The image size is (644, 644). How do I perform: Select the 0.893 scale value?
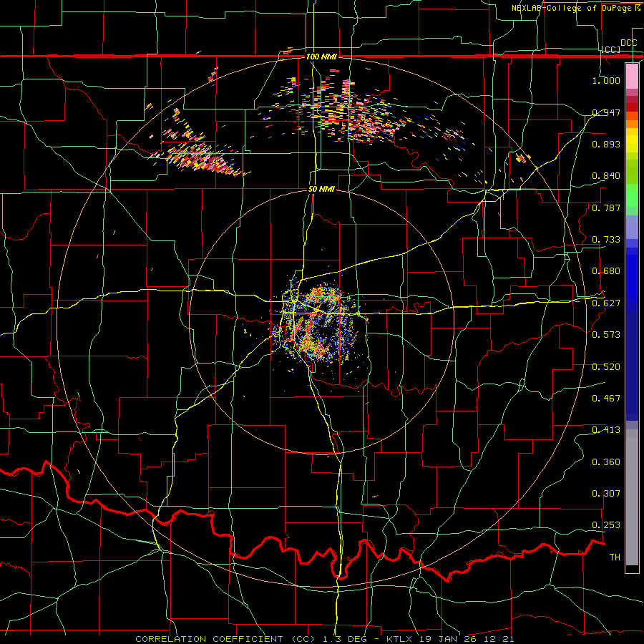(x=606, y=144)
